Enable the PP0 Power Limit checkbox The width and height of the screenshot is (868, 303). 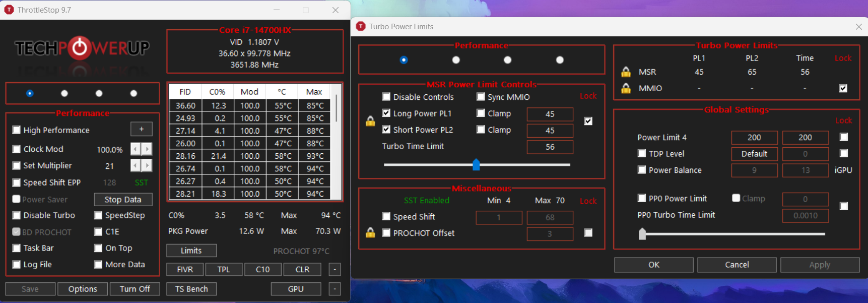click(x=642, y=198)
